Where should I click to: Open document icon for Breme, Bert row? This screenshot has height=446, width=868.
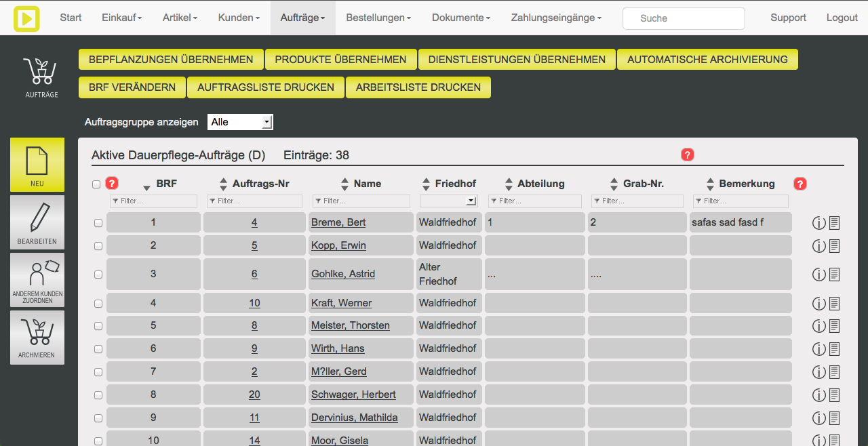pos(835,222)
